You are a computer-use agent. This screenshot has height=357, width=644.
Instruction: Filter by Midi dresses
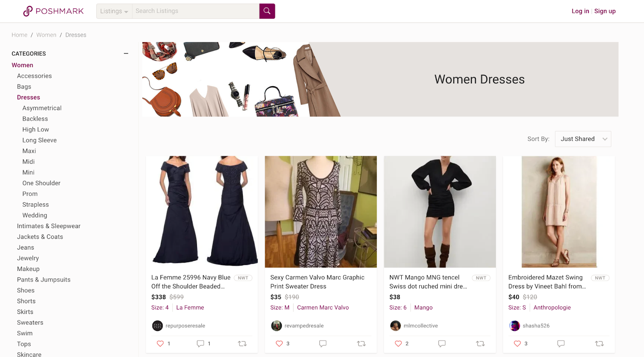tap(29, 162)
